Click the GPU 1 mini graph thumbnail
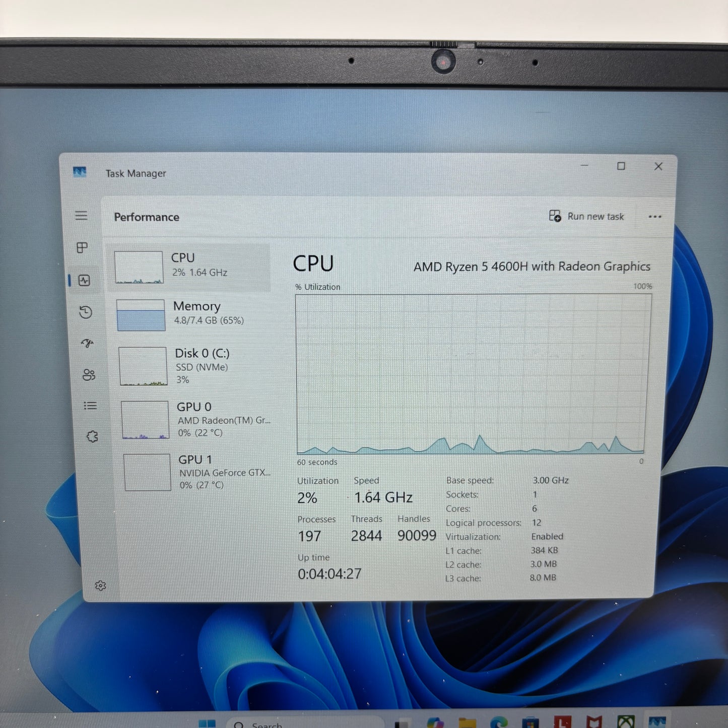The width and height of the screenshot is (728, 728). point(148,472)
